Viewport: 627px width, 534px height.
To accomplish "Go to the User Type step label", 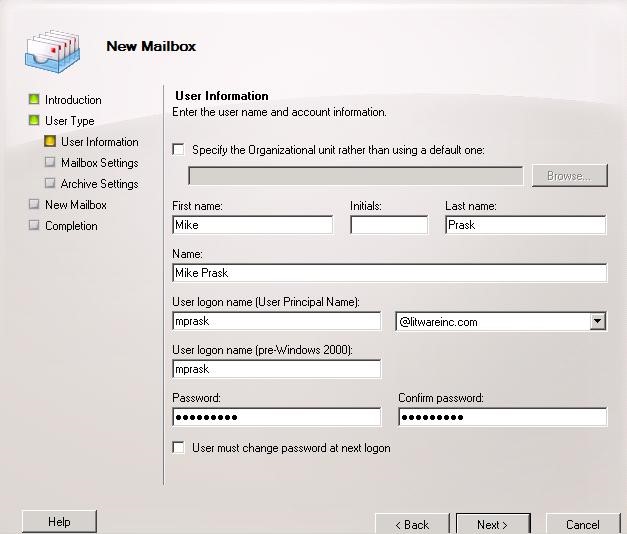I will point(70,121).
